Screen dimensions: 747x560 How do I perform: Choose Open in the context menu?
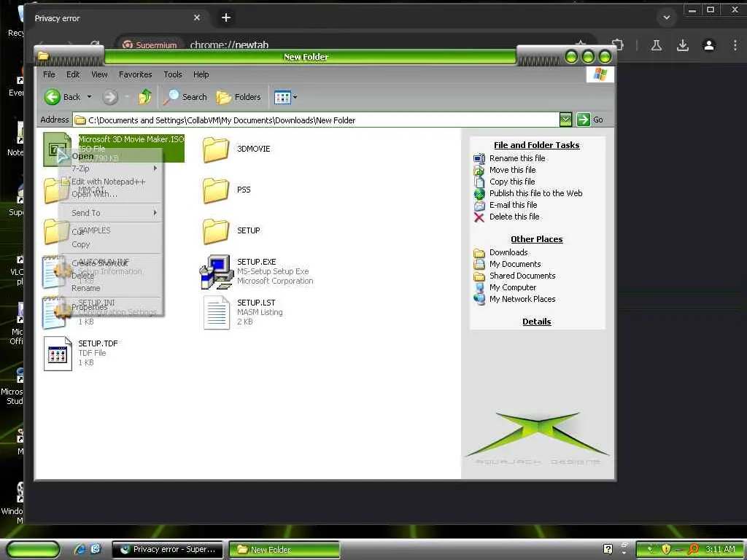point(109,156)
